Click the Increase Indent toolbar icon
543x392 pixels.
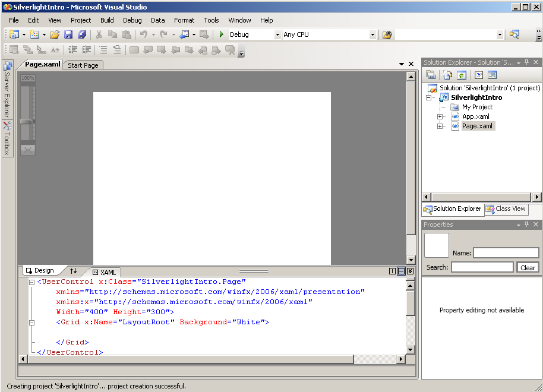coord(86,50)
